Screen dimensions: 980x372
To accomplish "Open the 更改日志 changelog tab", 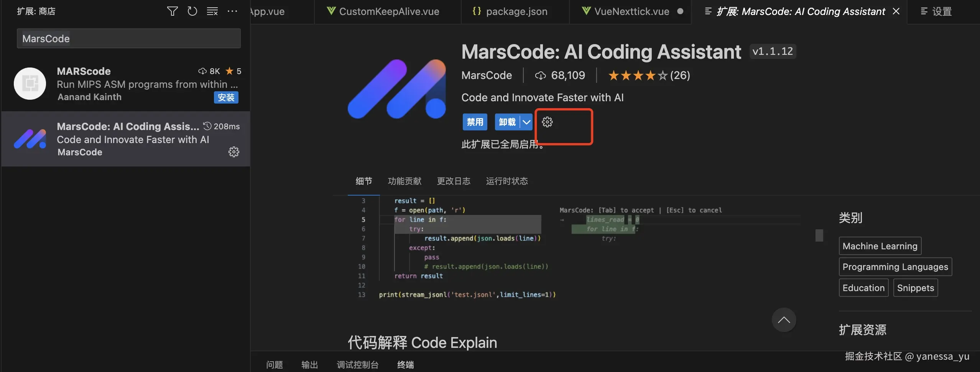I will 454,181.
